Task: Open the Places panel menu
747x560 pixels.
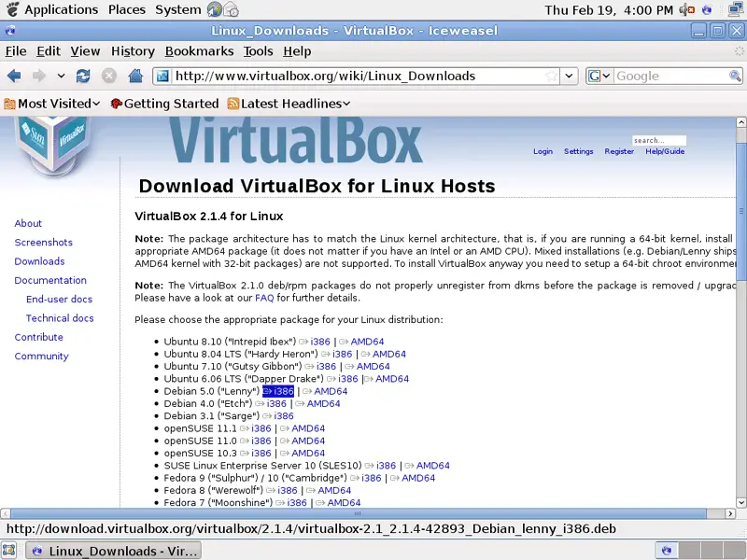Action: (127, 9)
